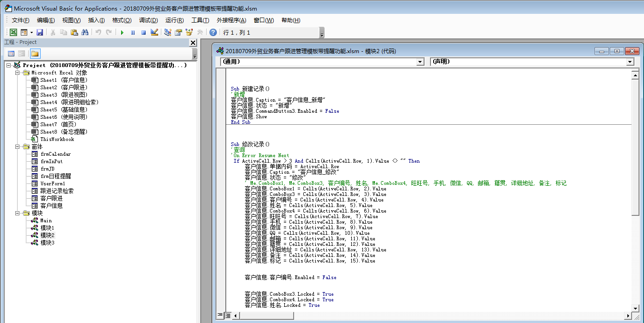The image size is (644, 323).
Task: Select 跟进记录检索 form in tree
Action: (56, 191)
